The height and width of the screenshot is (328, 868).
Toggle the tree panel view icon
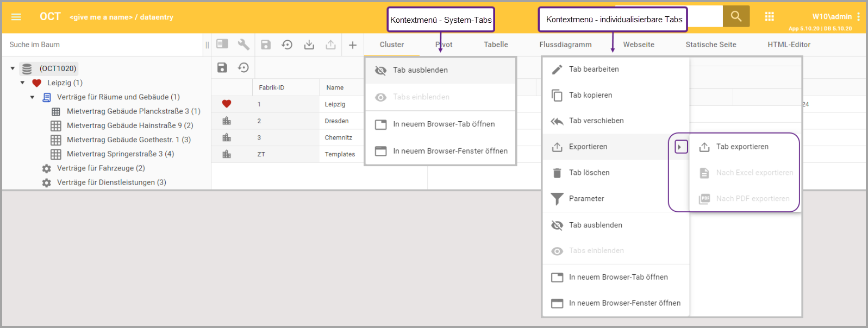click(222, 44)
